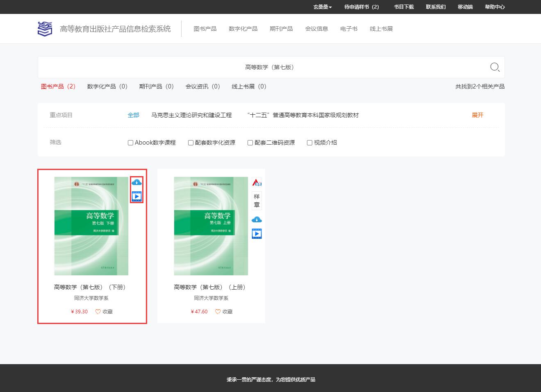Check the 配套数字化资源 filter

click(190, 143)
